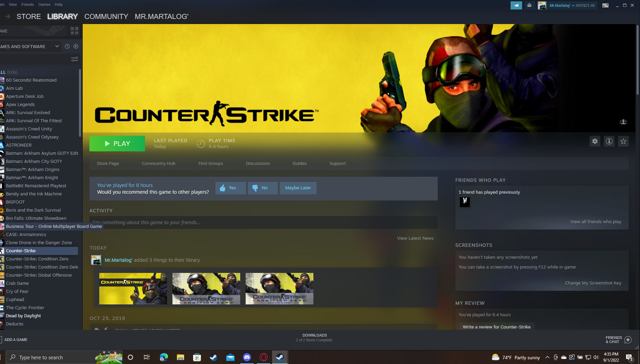Expand the Games and Software dropdown
The image size is (640, 364).
point(57,46)
